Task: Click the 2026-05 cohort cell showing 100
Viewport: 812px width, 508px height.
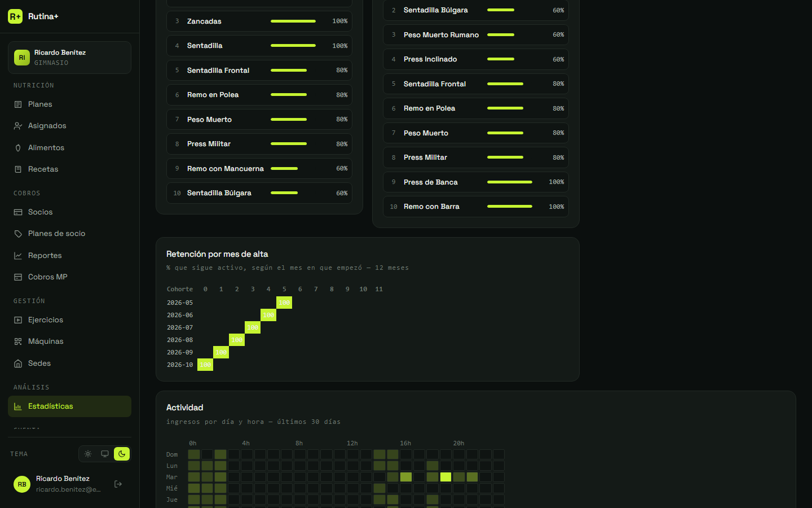Action: 284,303
